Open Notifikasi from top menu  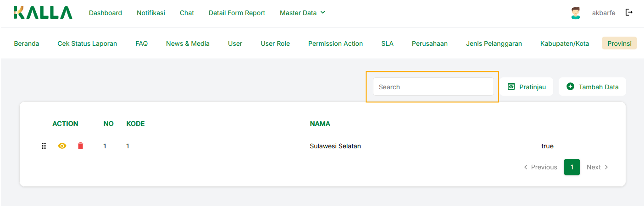(x=151, y=13)
